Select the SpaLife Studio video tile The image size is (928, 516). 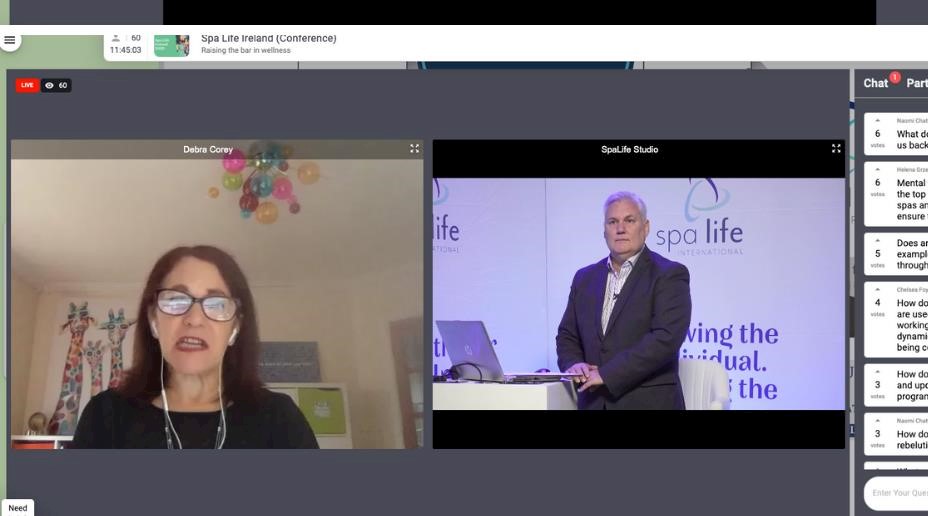point(639,294)
